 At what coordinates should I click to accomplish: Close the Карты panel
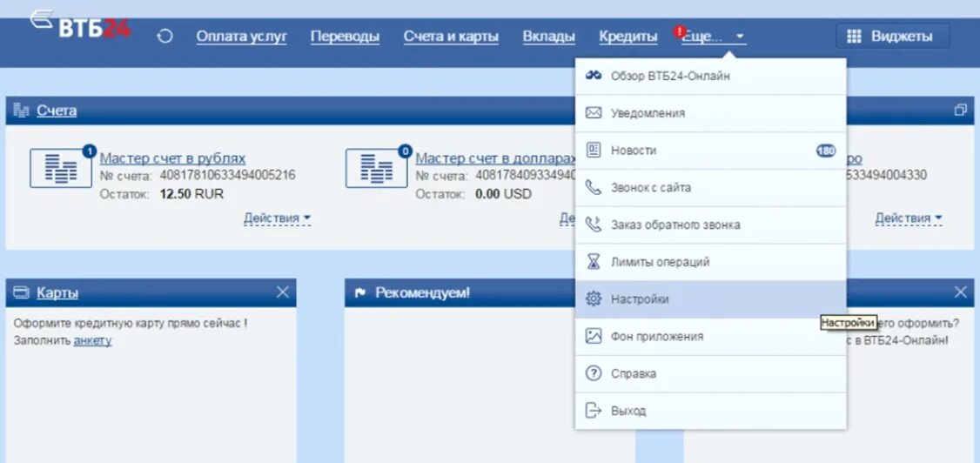[x=283, y=292]
